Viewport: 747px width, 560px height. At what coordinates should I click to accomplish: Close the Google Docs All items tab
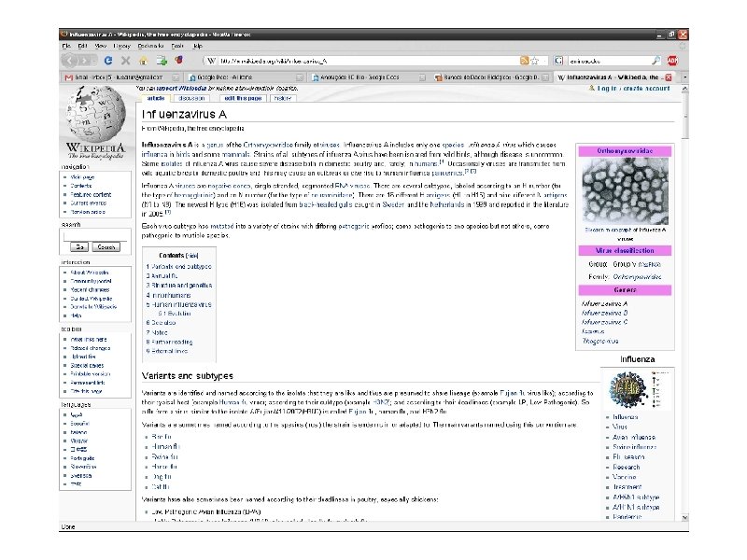(x=299, y=77)
